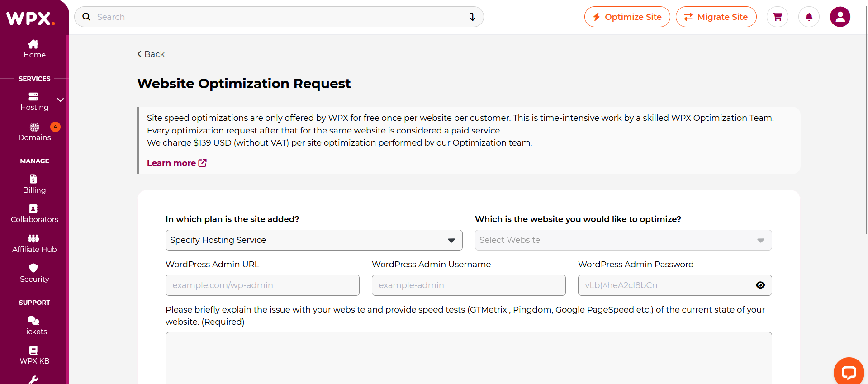Go to Home in sidebar
868x384 pixels.
click(34, 49)
